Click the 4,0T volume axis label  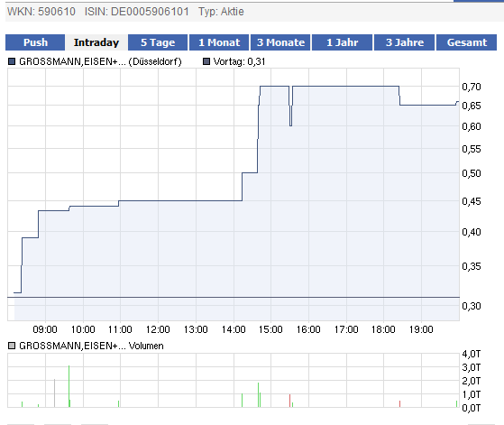472,355
